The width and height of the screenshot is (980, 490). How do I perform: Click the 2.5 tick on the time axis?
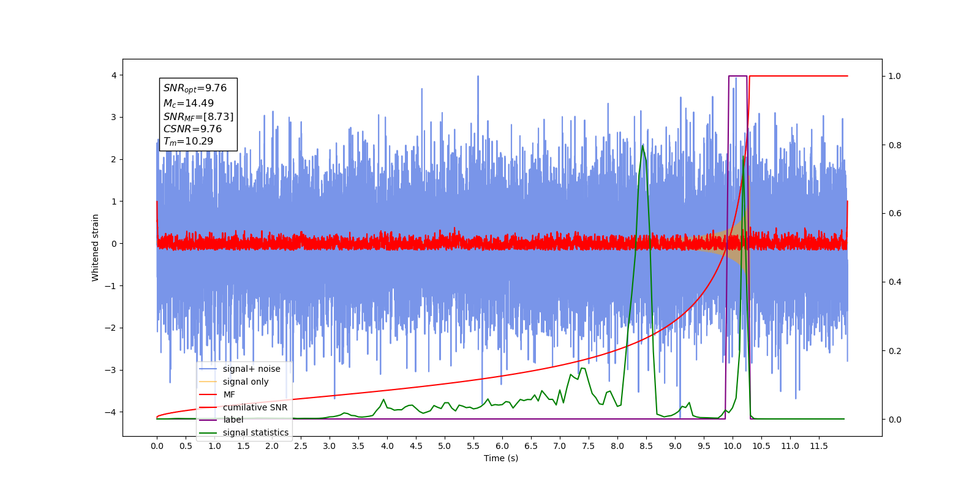tap(301, 446)
